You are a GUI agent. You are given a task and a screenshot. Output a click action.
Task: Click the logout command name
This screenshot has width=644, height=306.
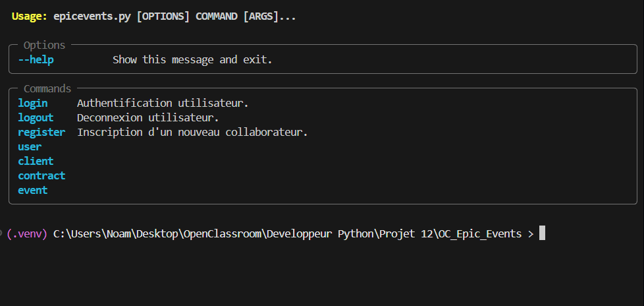pyautogui.click(x=36, y=117)
